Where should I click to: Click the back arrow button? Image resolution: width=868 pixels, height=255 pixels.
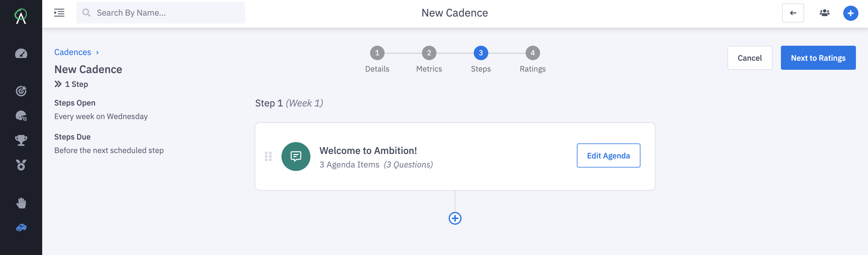tap(793, 13)
